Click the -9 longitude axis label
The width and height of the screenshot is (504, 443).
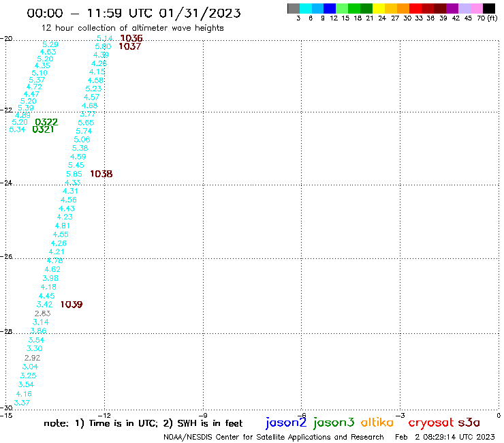click(203, 415)
